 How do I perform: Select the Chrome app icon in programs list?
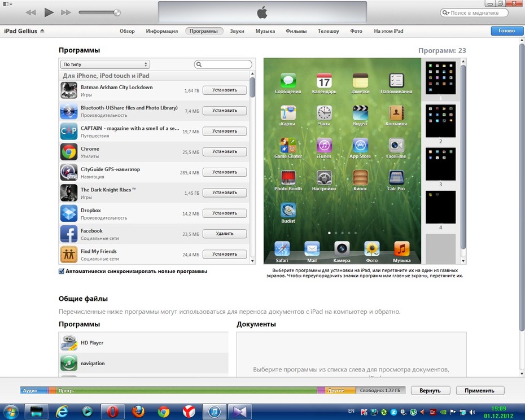[69, 152]
